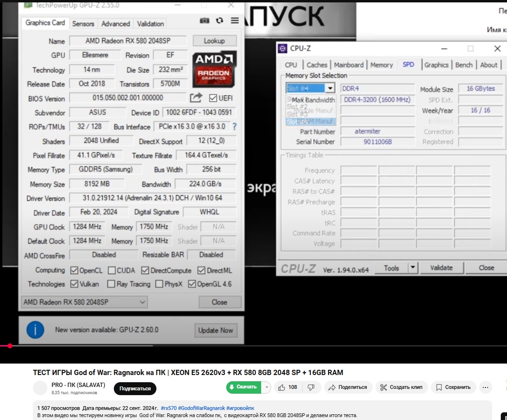Select the SPD tab in CPU-Z
This screenshot has width=507, height=420.
coord(408,65)
